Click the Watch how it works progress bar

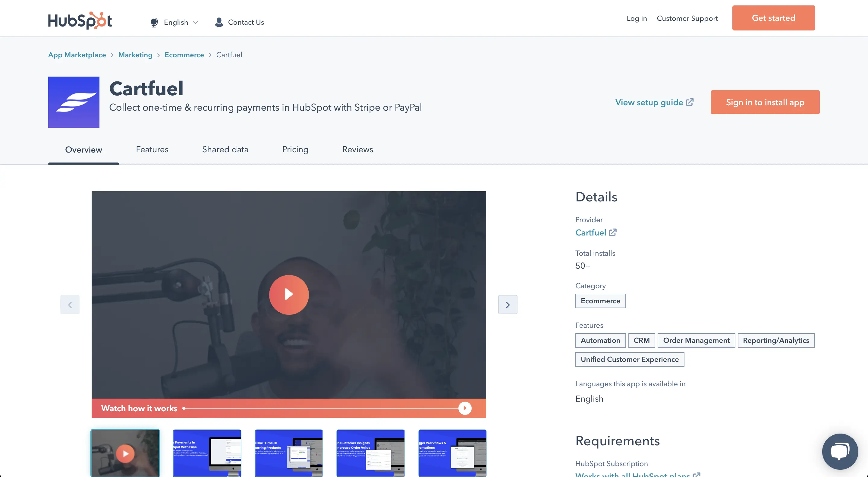[321, 408]
